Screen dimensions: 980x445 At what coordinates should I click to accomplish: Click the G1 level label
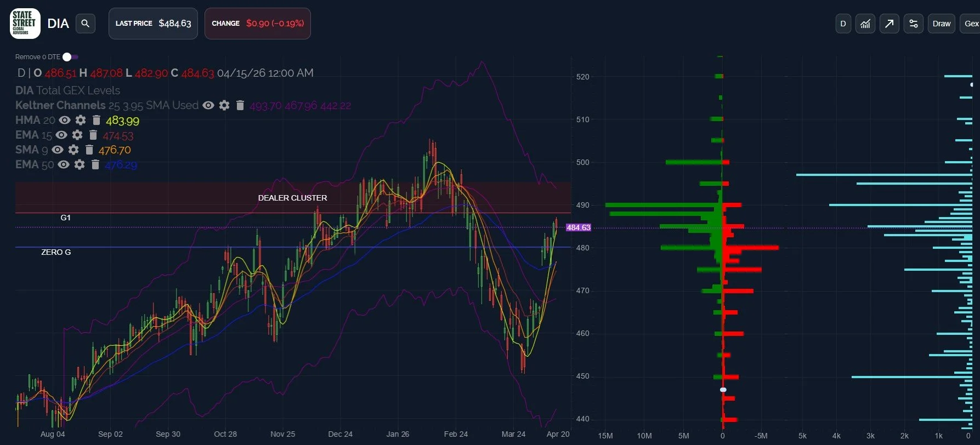pos(65,218)
